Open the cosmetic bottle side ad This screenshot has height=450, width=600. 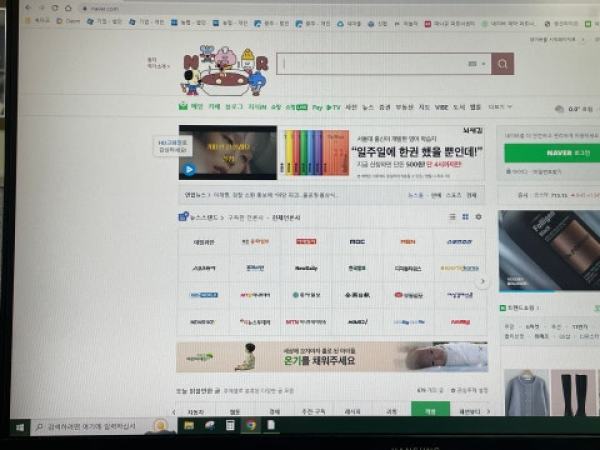[549, 251]
